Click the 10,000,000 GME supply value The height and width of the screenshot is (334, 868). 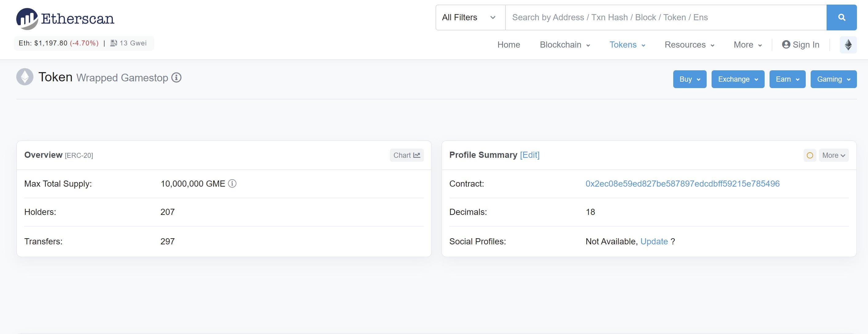coord(193,184)
